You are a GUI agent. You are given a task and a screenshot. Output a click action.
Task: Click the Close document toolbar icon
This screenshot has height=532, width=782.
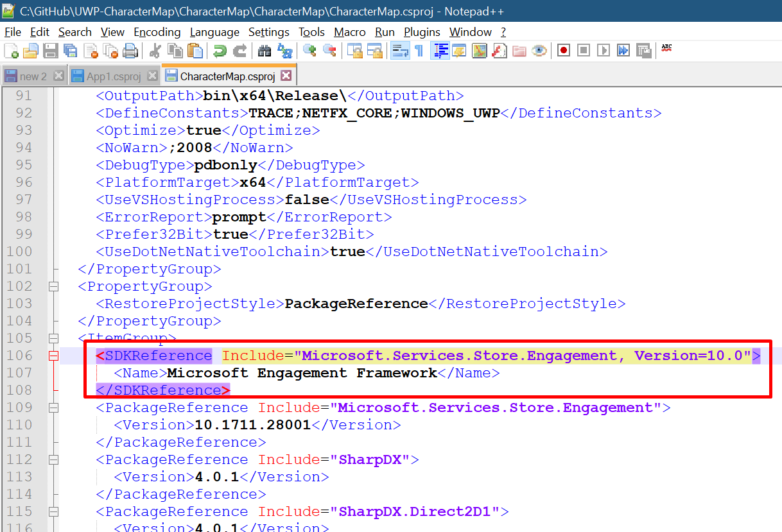tap(91, 51)
